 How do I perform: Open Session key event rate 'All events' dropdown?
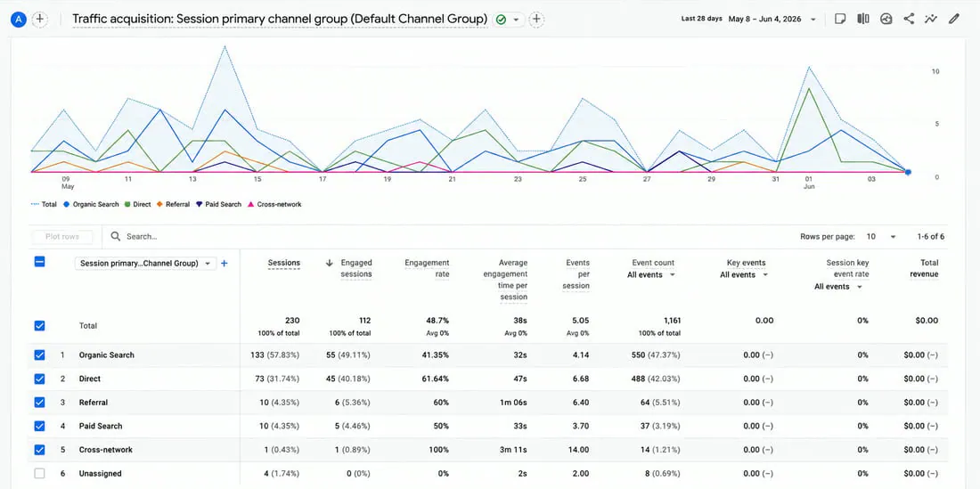click(x=838, y=287)
